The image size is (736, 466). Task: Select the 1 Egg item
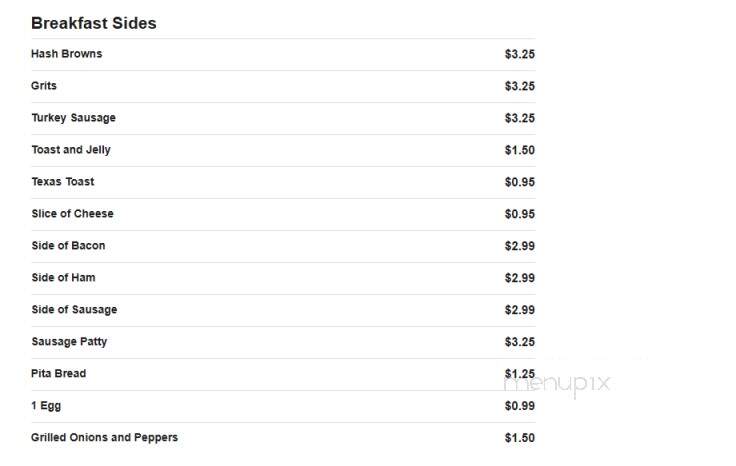click(x=46, y=405)
